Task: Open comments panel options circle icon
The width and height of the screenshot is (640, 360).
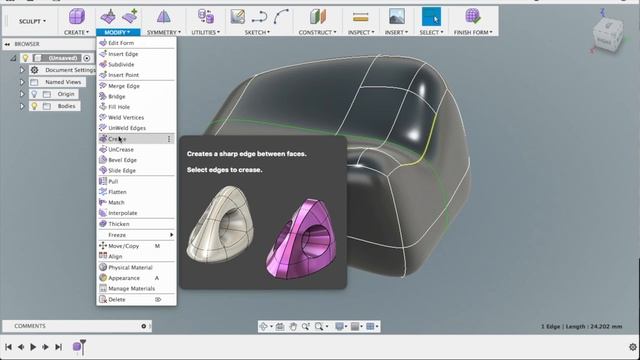Action: (x=144, y=326)
